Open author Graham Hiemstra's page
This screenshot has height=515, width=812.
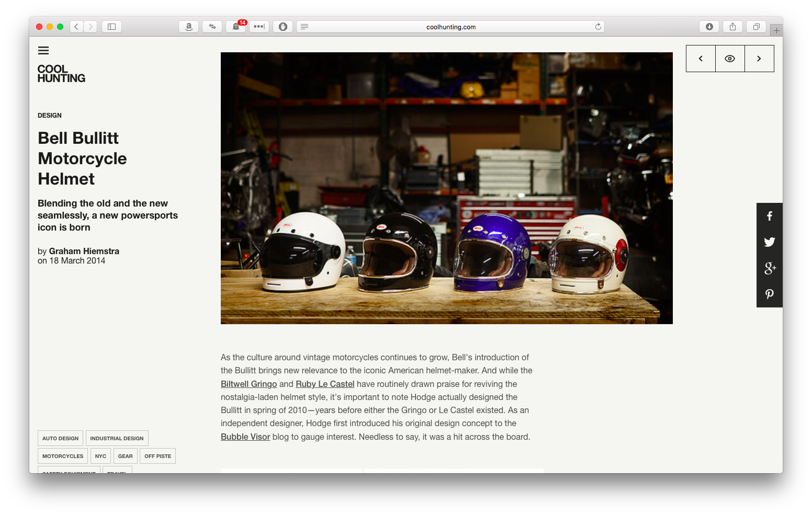pyautogui.click(x=84, y=251)
